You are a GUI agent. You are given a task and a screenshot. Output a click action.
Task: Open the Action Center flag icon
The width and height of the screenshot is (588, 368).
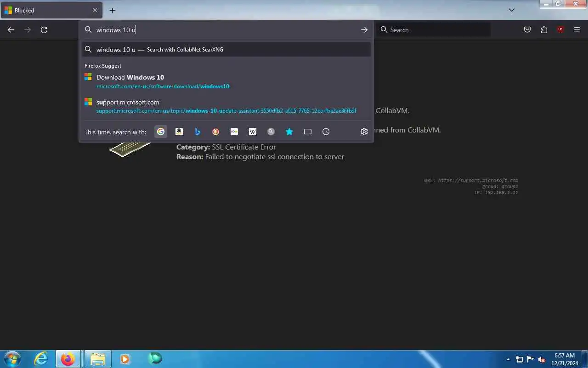531,359
